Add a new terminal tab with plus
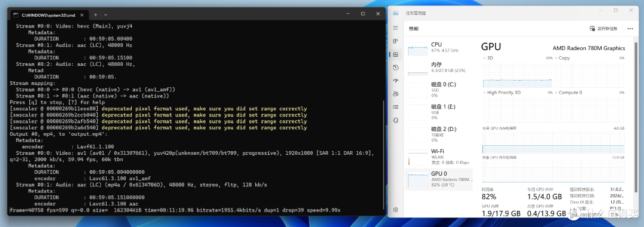 click(95, 14)
